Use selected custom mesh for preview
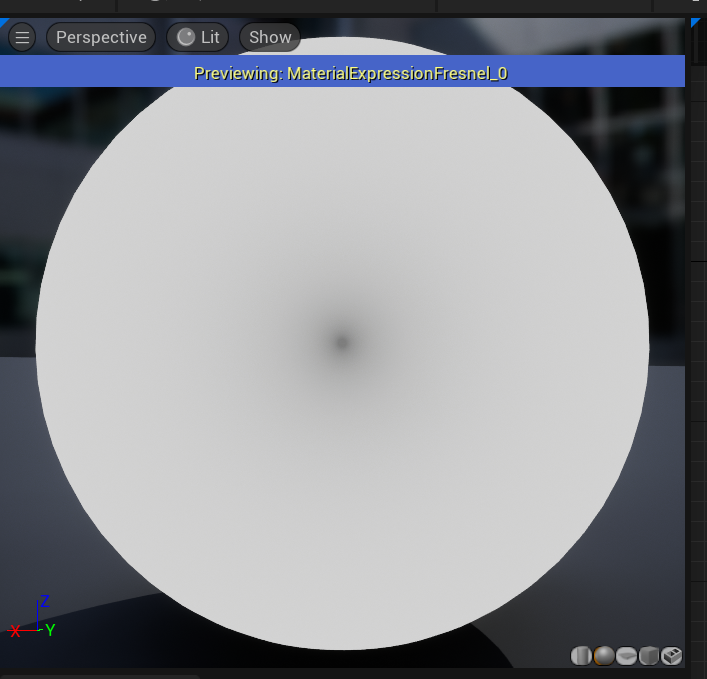Image resolution: width=707 pixels, height=679 pixels. [671, 656]
